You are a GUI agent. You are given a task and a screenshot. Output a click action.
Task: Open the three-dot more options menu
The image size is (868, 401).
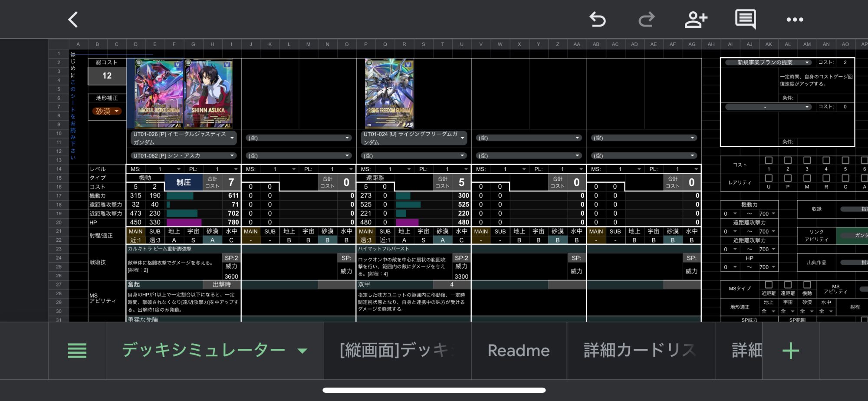[795, 20]
